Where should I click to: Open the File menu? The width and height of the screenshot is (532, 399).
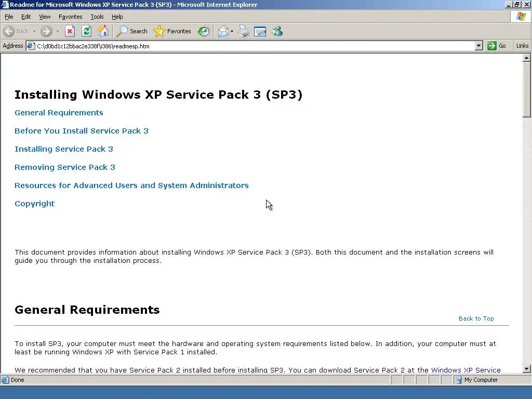coord(9,17)
